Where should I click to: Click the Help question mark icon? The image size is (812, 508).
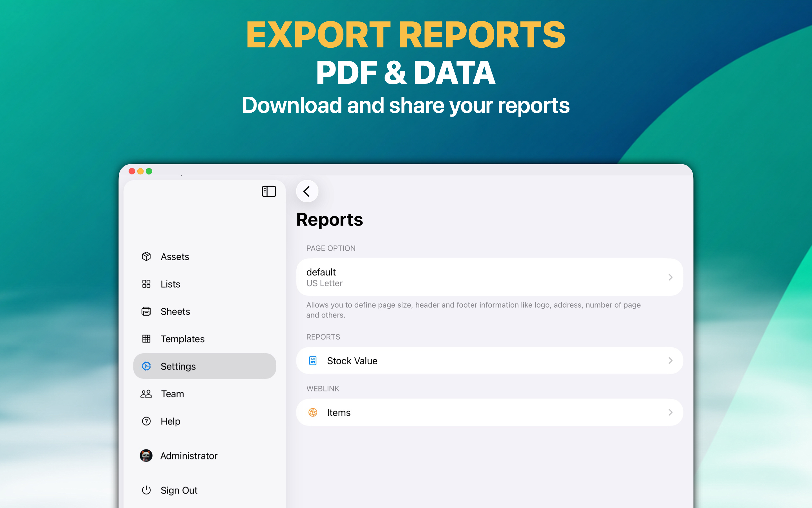point(146,421)
